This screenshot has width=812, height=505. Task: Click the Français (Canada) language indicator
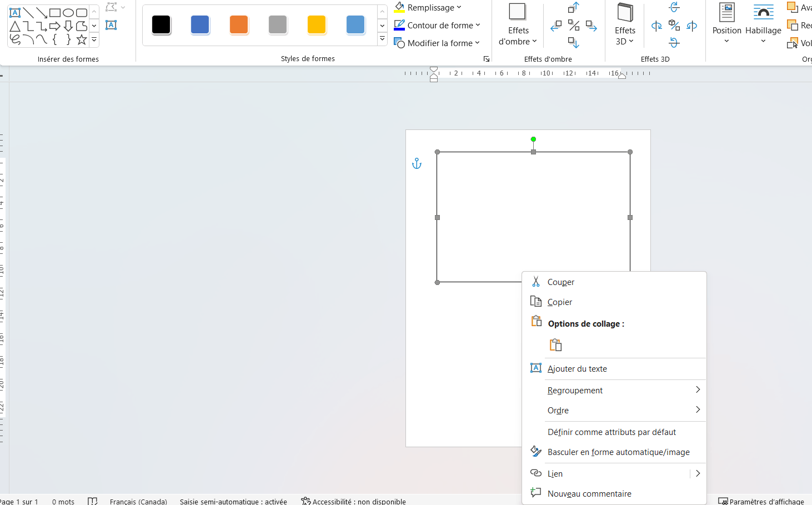[138, 501]
